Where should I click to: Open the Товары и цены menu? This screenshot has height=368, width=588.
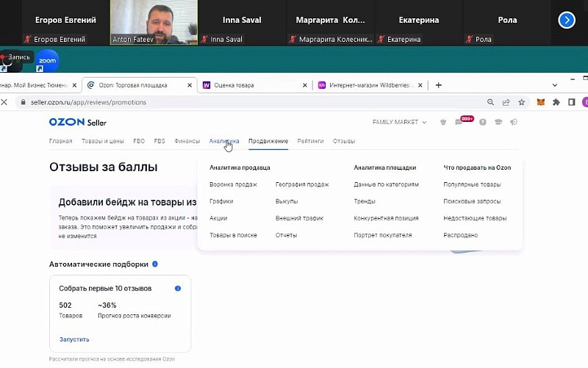(x=102, y=141)
